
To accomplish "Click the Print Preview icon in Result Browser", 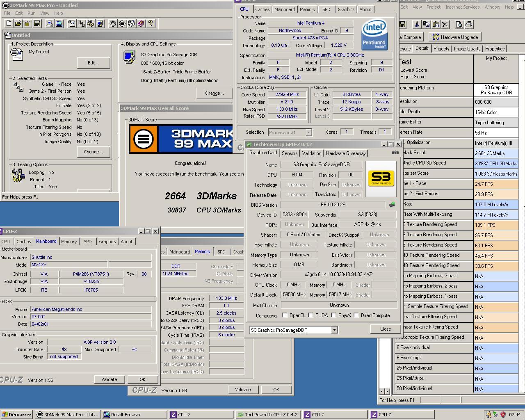I will click(459, 25).
